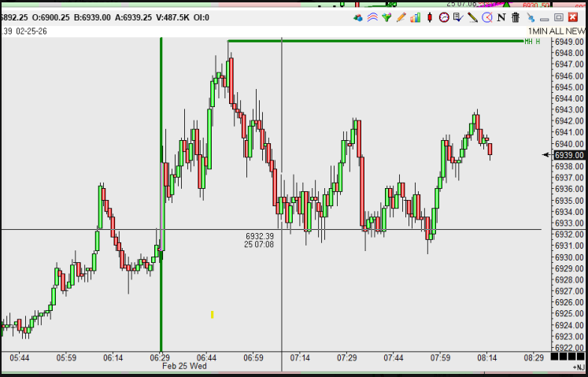Select the dark pencil line tool
588x377 pixels.
472,17
